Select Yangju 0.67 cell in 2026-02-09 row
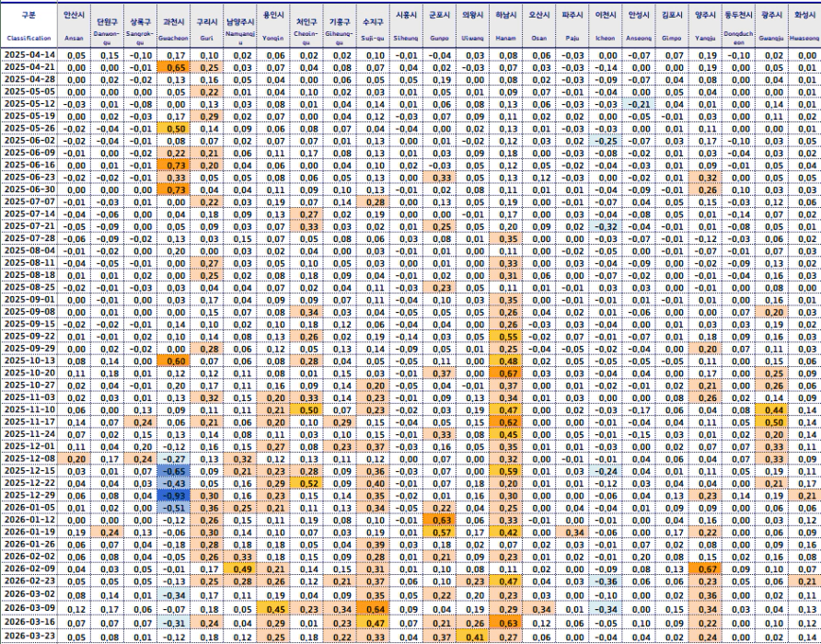Image resolution: width=821 pixels, height=644 pixels. pyautogui.click(x=705, y=569)
